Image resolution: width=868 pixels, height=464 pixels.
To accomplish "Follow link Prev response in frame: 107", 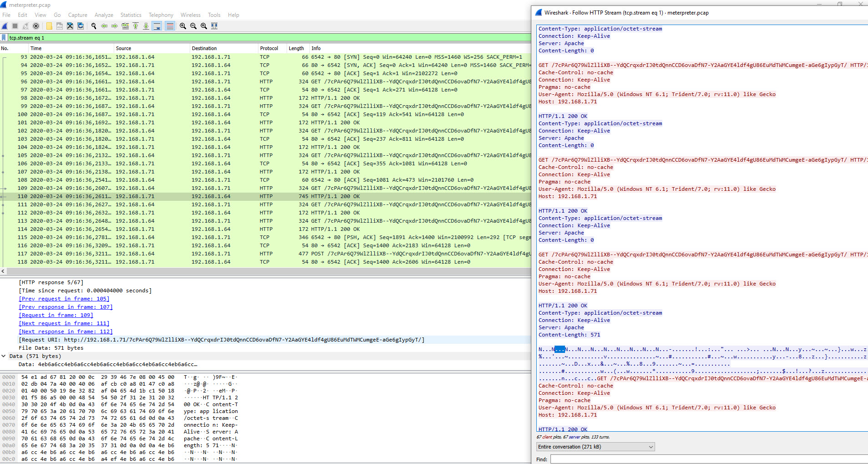I will click(66, 307).
